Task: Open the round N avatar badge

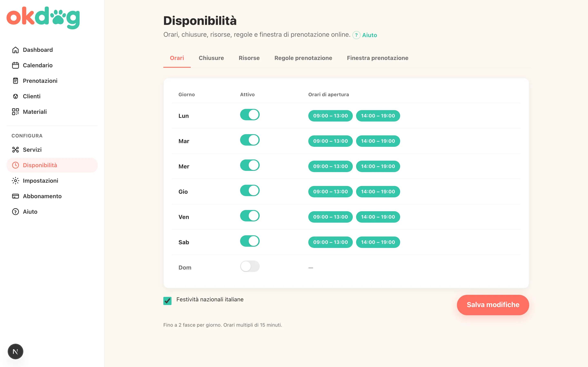Action: point(15,352)
